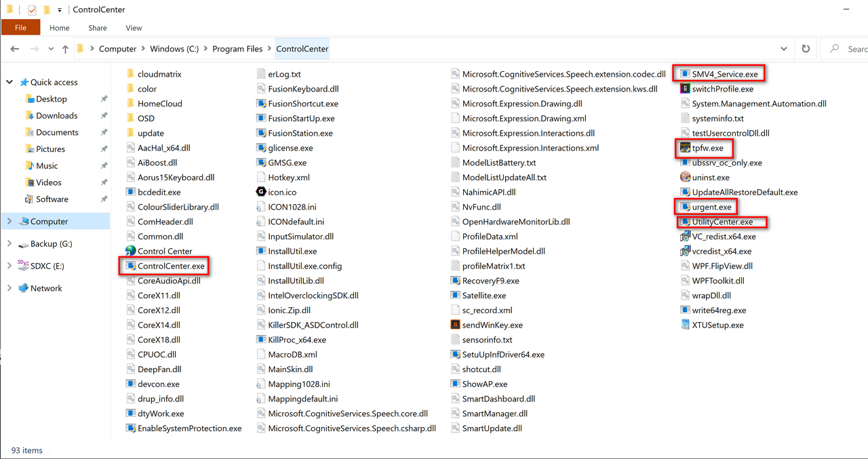Open Pictures in Quick access
The image size is (868, 459).
pyautogui.click(x=50, y=149)
